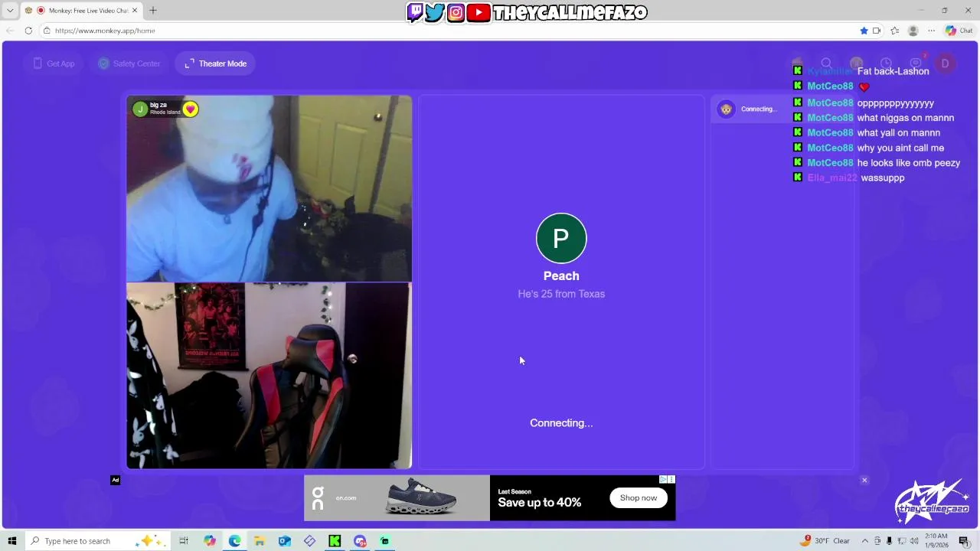The width and height of the screenshot is (980, 551).
Task: Click the Shop now button in the ad
Action: pos(639,497)
